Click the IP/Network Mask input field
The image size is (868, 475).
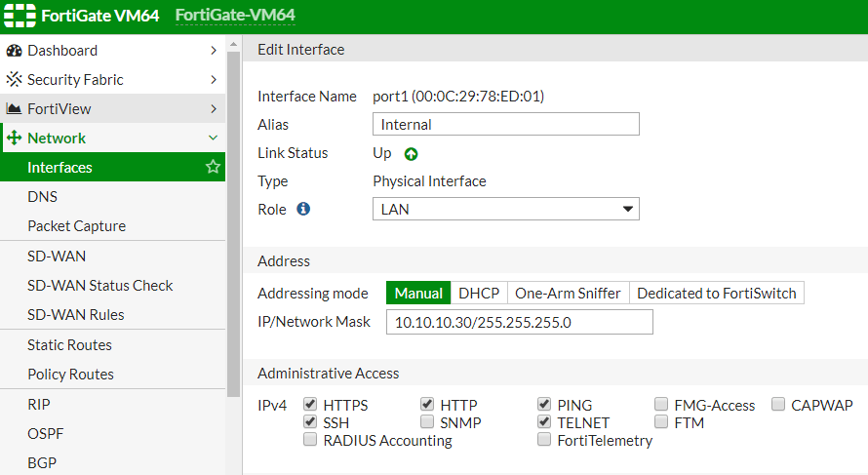point(520,322)
